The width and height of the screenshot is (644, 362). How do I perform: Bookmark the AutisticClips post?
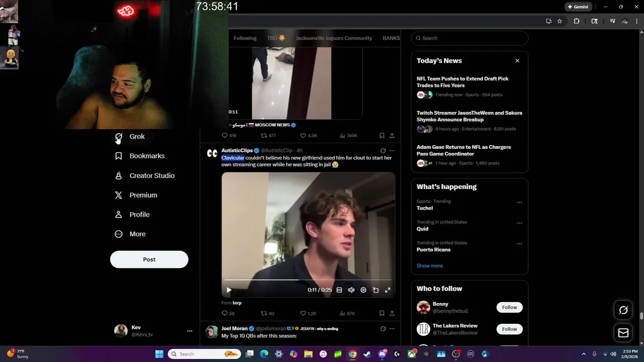point(382,313)
